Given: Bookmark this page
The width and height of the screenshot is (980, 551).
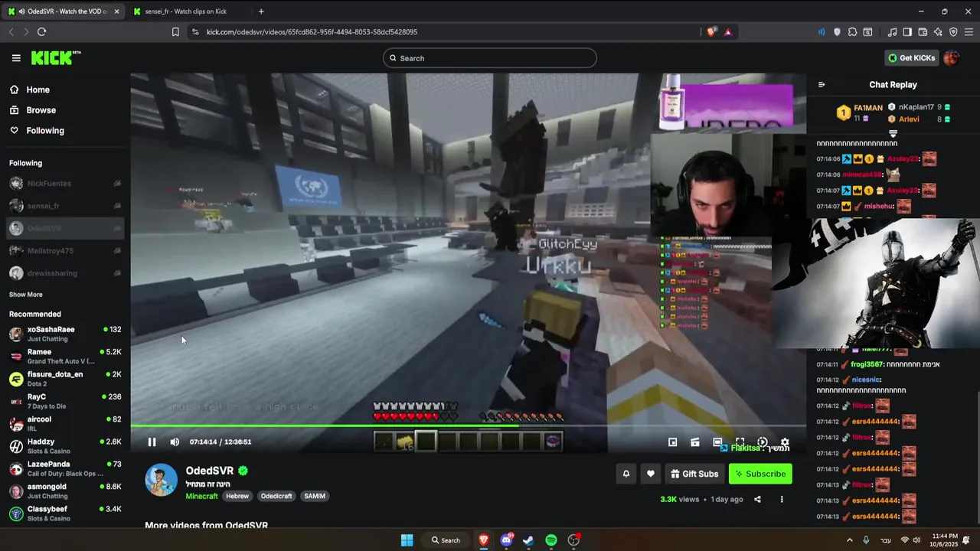Looking at the screenshot, I should 175,31.
